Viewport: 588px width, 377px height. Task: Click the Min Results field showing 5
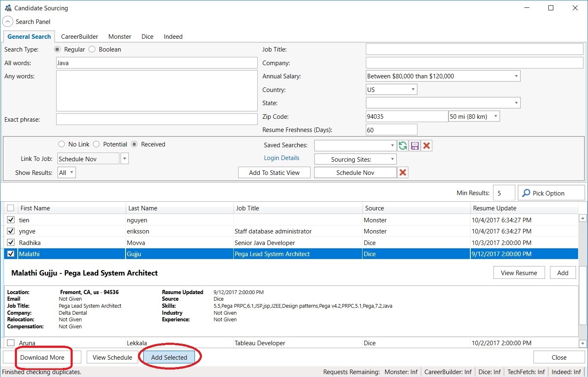(504, 193)
